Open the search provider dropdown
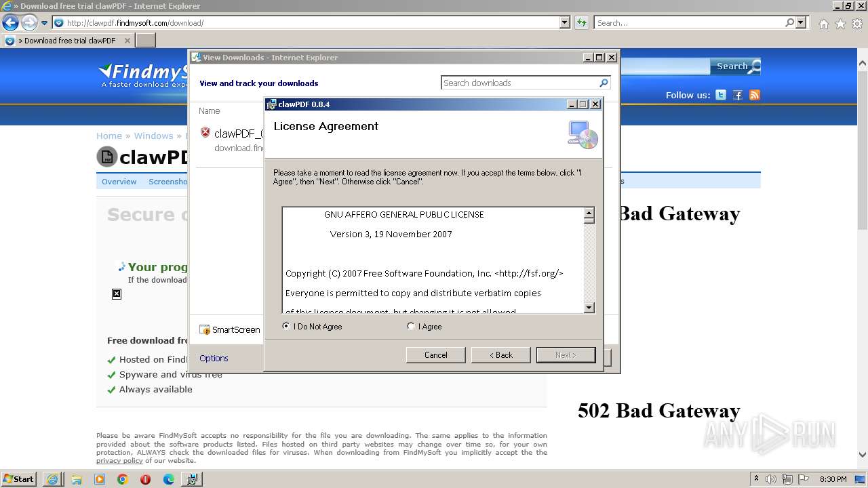Screen dimensions: 868x488 click(x=802, y=22)
